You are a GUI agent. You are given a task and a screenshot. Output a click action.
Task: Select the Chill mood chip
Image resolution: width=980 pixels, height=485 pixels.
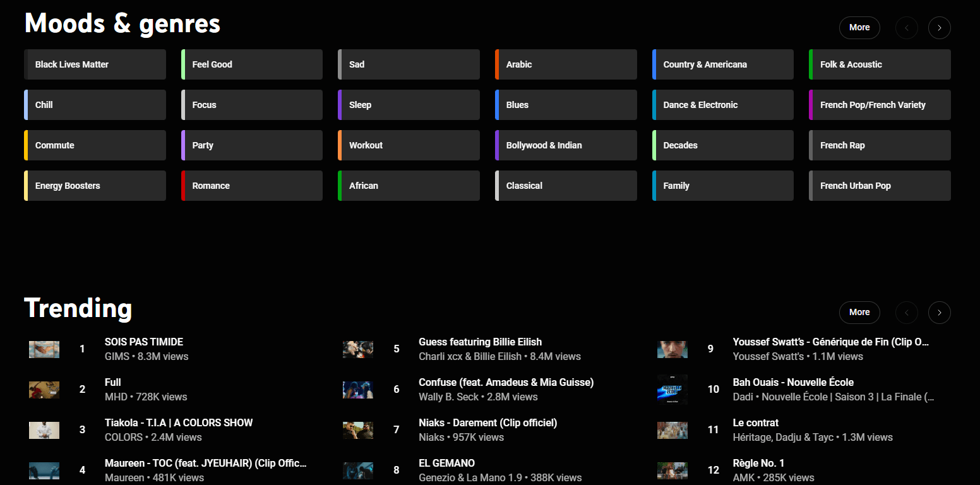94,105
